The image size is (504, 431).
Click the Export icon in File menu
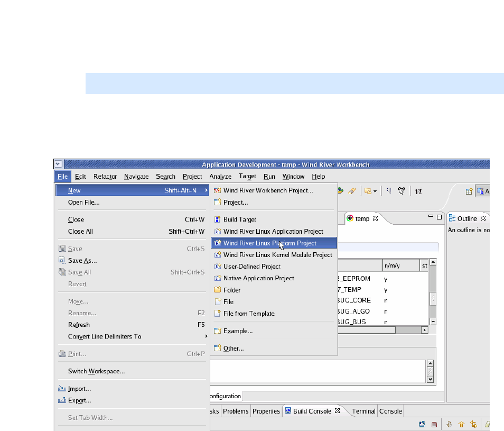click(62, 400)
